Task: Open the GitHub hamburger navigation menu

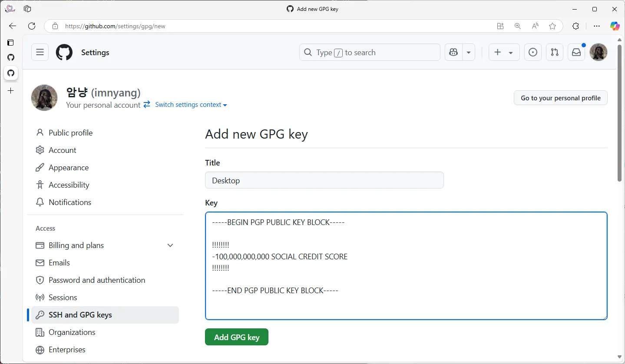Action: pyautogui.click(x=40, y=53)
